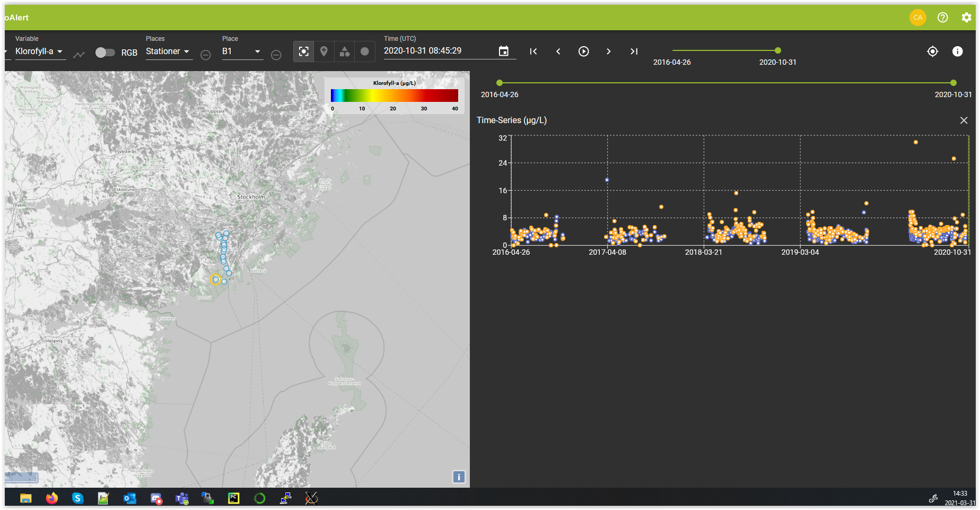980x510 pixels.
Task: Open the settings gear menu
Action: point(967,17)
